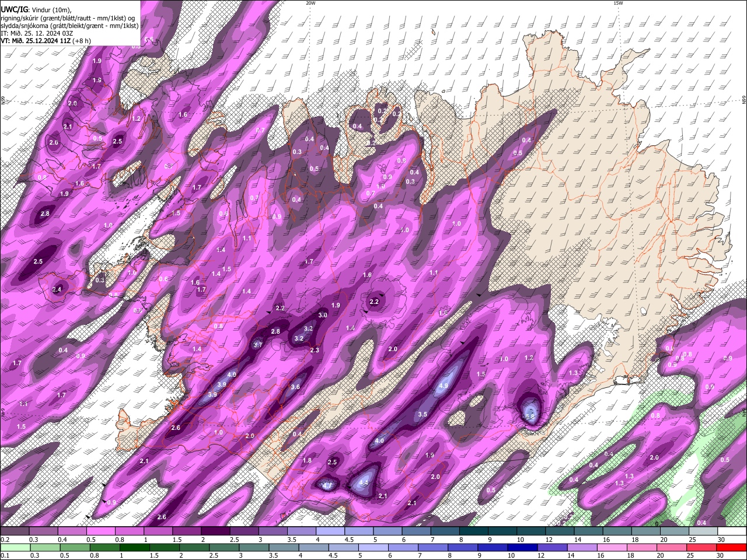Click the '15W' longitude label
Viewport: 747px width, 560px height.
point(618,3)
